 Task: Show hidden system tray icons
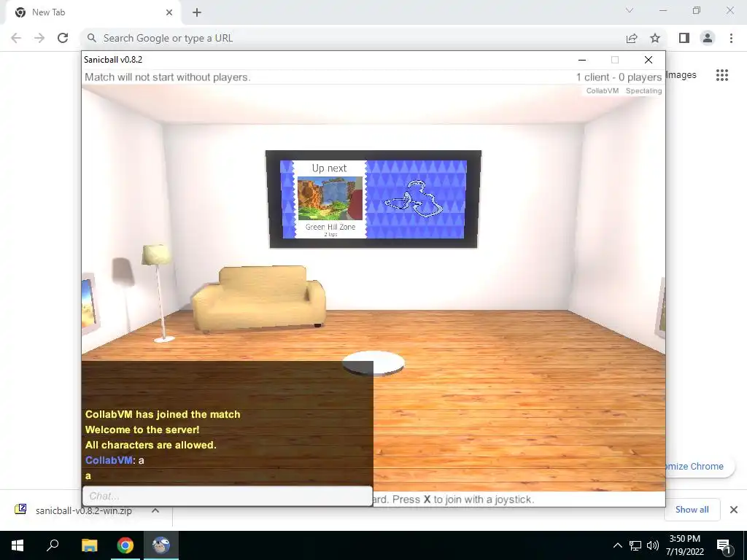[617, 545]
